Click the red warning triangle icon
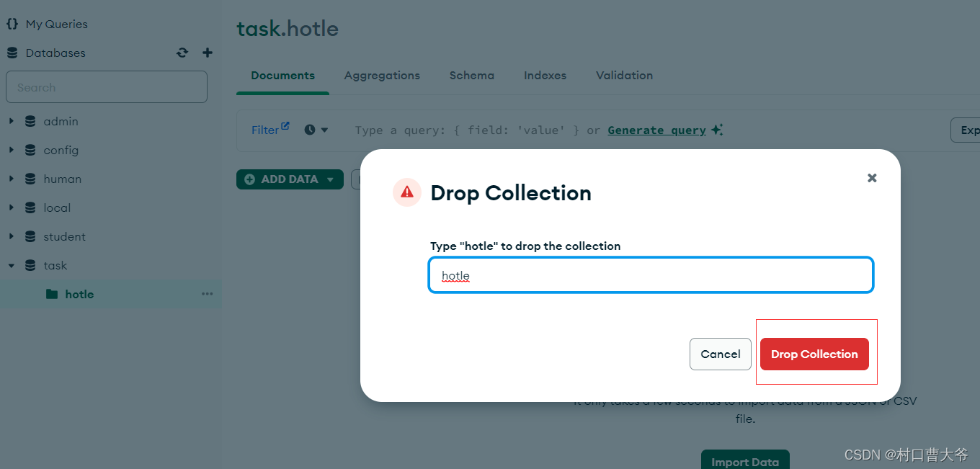980x469 pixels. tap(407, 192)
